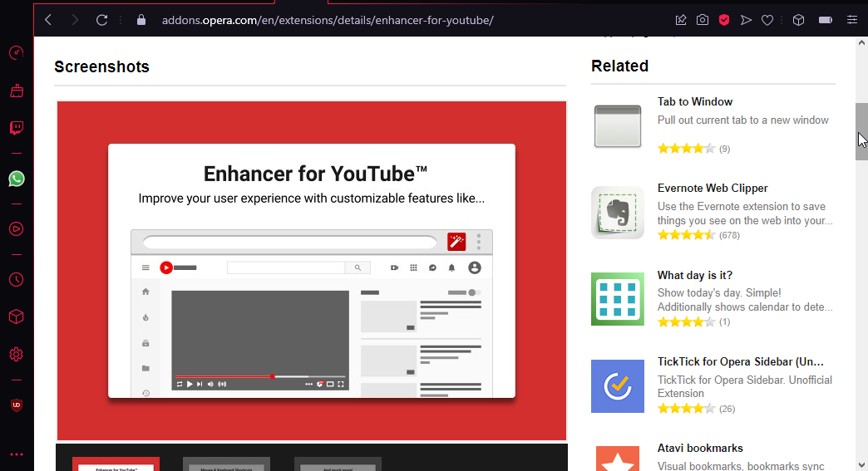This screenshot has height=471, width=868.
Task: Open TickTick for Opera Sidebar link
Action: (740, 361)
